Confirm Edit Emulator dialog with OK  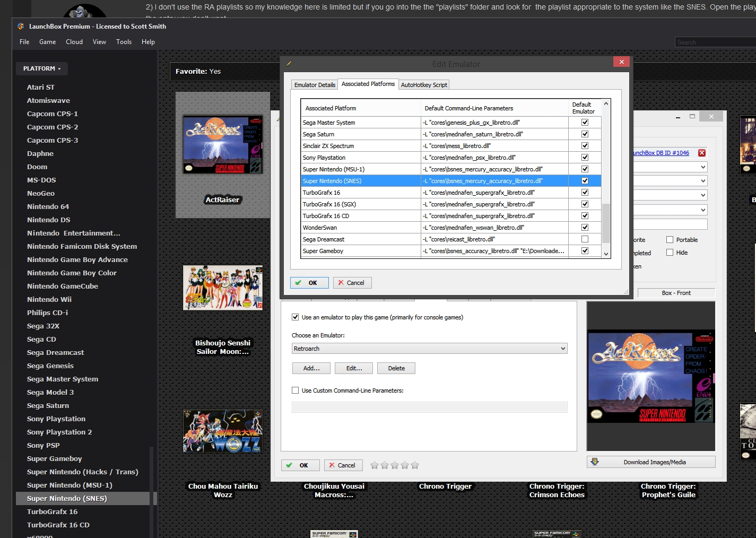(309, 283)
